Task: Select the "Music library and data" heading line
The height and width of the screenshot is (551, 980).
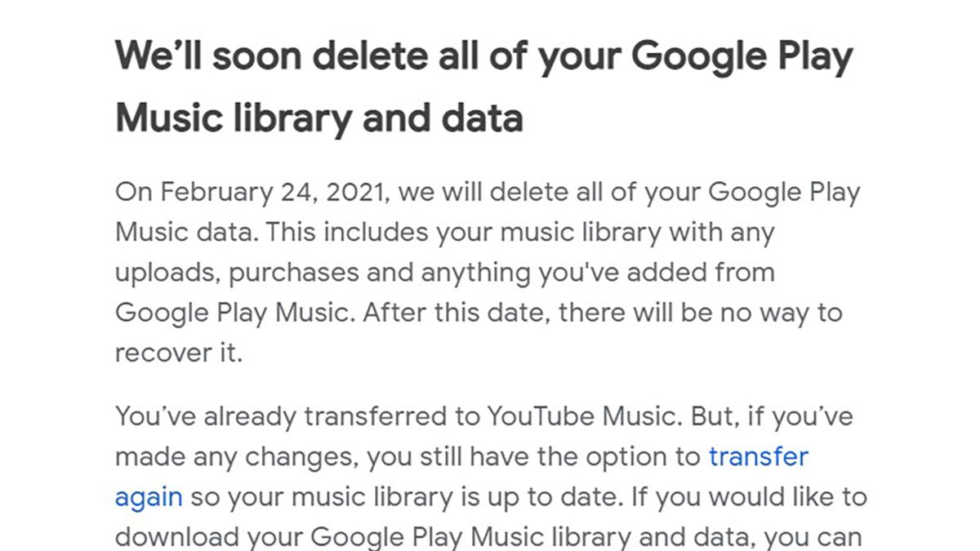Action: tap(318, 118)
